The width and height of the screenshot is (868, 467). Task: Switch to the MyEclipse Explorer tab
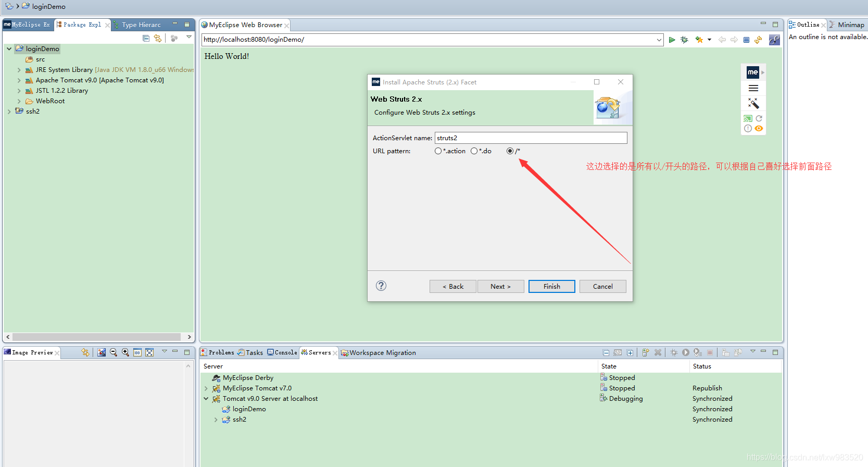click(x=27, y=25)
